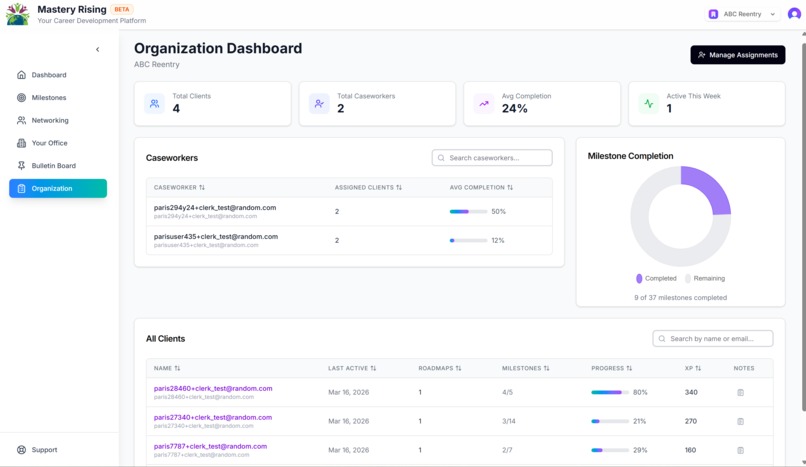Sort by the ASSIGNED CLIENTS column
The height and width of the screenshot is (467, 806).
click(368, 188)
